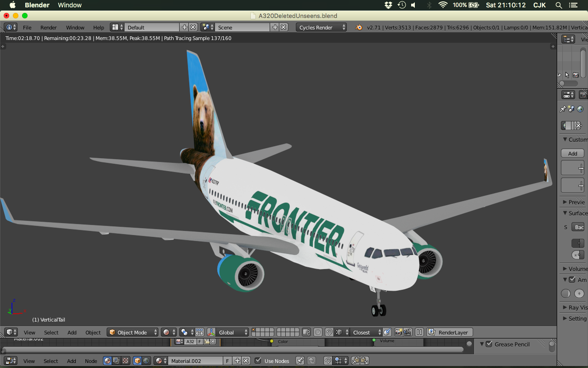Open the Add menu in 3D view header
588x368 pixels.
pyautogui.click(x=72, y=332)
